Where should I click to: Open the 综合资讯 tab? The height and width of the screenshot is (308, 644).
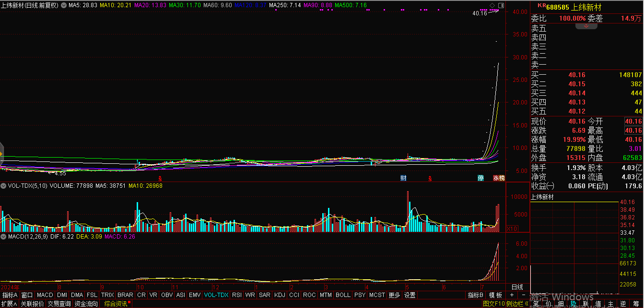pyautogui.click(x=116, y=304)
